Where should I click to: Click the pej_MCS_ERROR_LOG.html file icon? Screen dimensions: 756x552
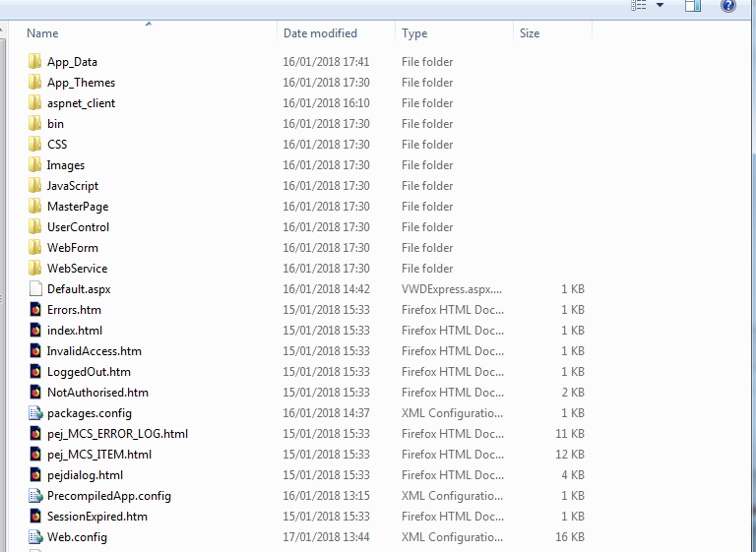point(35,434)
